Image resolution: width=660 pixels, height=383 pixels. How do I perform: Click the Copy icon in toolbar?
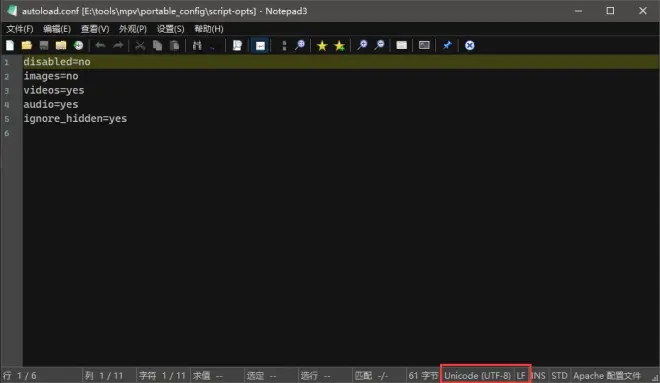pyautogui.click(x=157, y=45)
